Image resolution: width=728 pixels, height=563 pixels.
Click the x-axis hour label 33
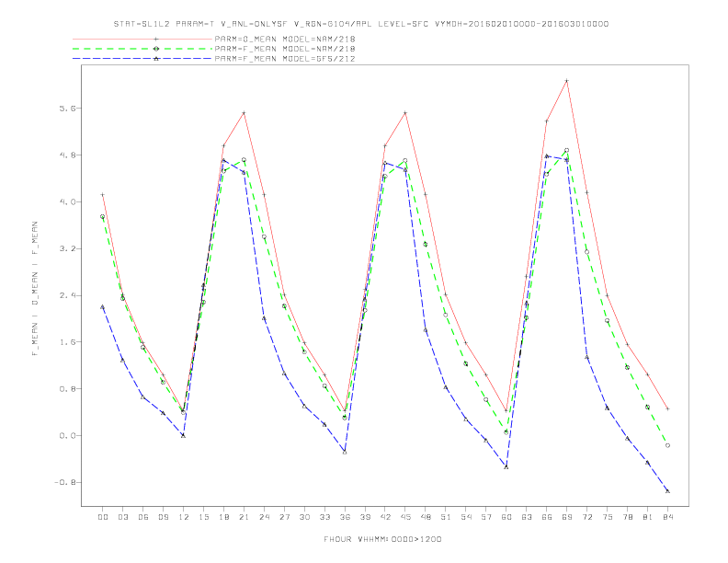click(324, 517)
